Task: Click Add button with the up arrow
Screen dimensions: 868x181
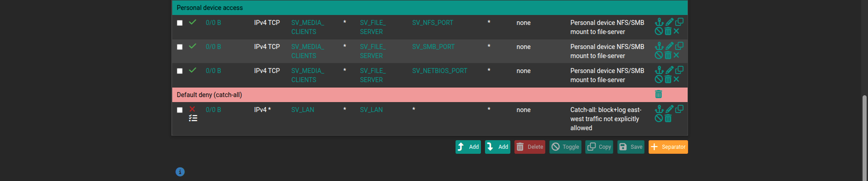Action: 468,147
